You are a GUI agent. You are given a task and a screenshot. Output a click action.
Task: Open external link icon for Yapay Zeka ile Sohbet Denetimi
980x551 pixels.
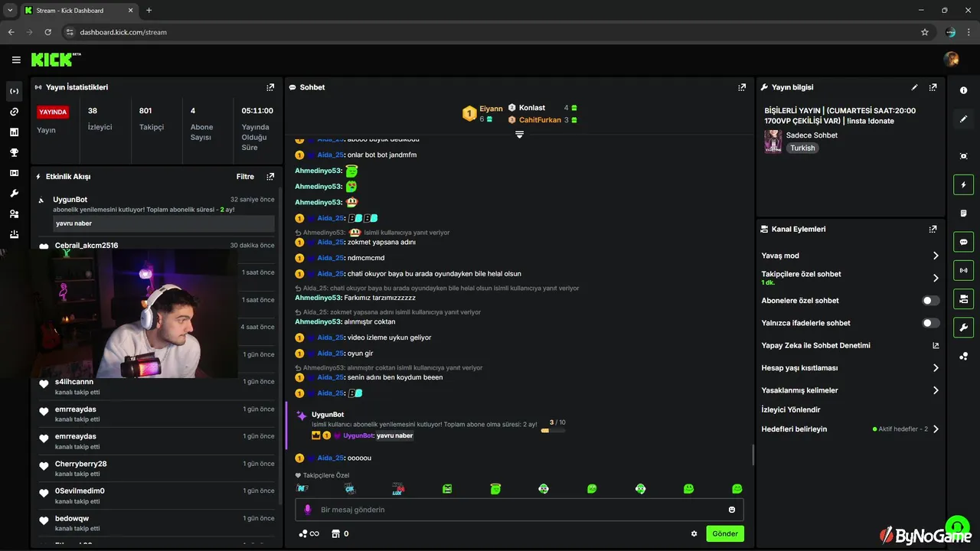936,346
